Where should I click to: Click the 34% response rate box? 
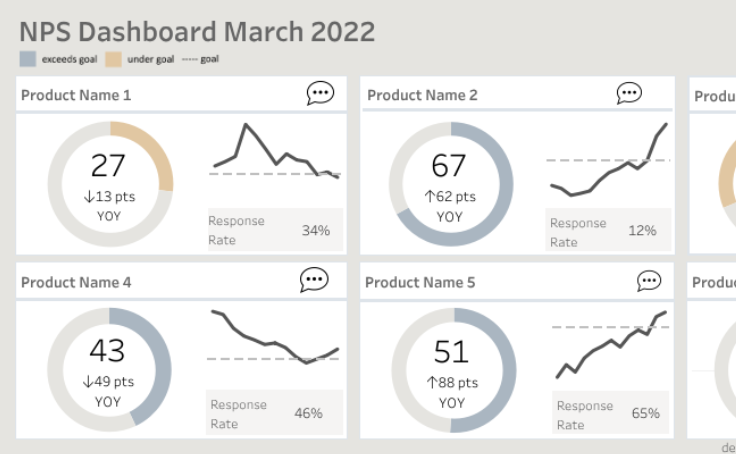point(275,230)
